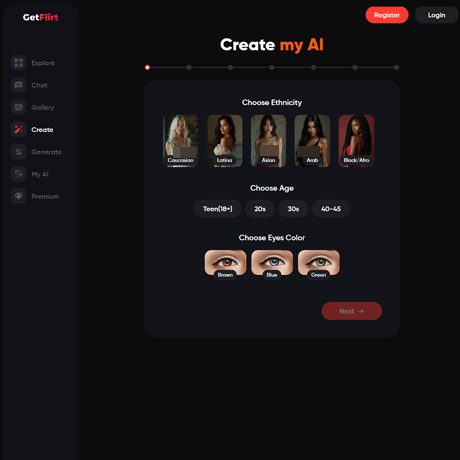The height and width of the screenshot is (460, 460).
Task: Click the sixth progress step dot
Action: pyautogui.click(x=355, y=67)
